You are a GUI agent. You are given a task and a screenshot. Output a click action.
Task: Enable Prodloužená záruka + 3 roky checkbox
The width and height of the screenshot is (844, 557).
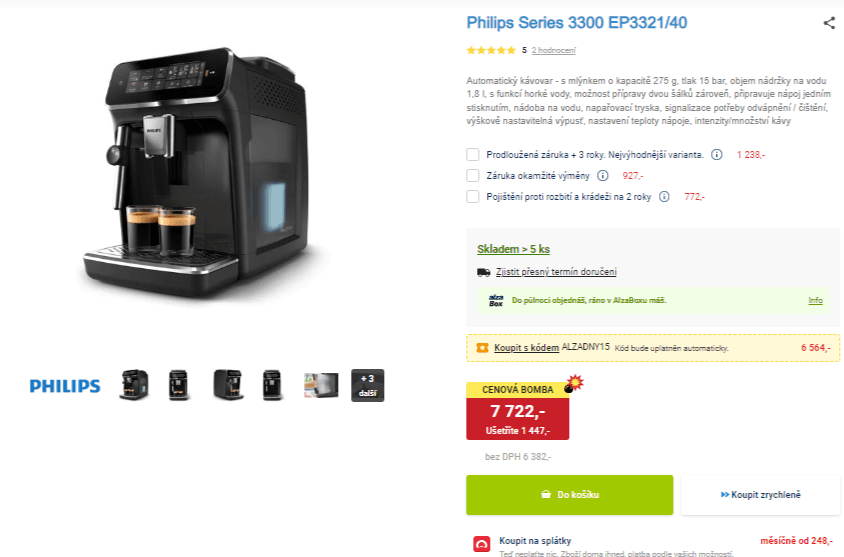[x=473, y=154]
